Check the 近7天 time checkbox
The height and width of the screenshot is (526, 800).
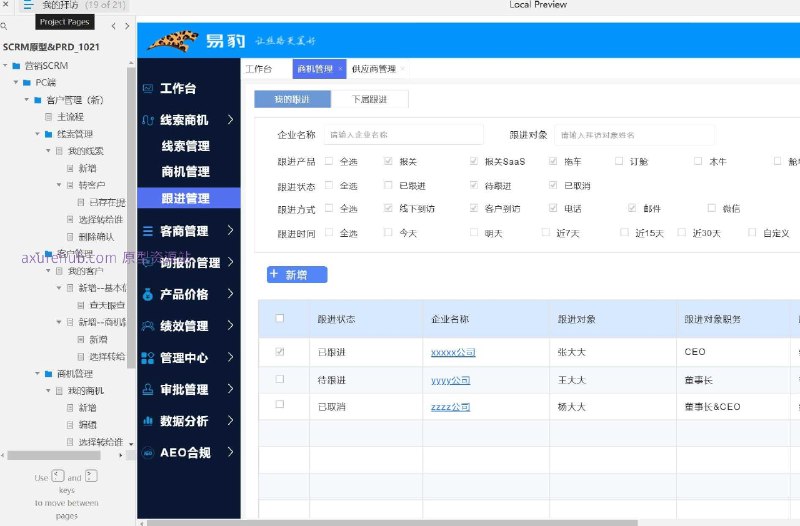point(545,232)
